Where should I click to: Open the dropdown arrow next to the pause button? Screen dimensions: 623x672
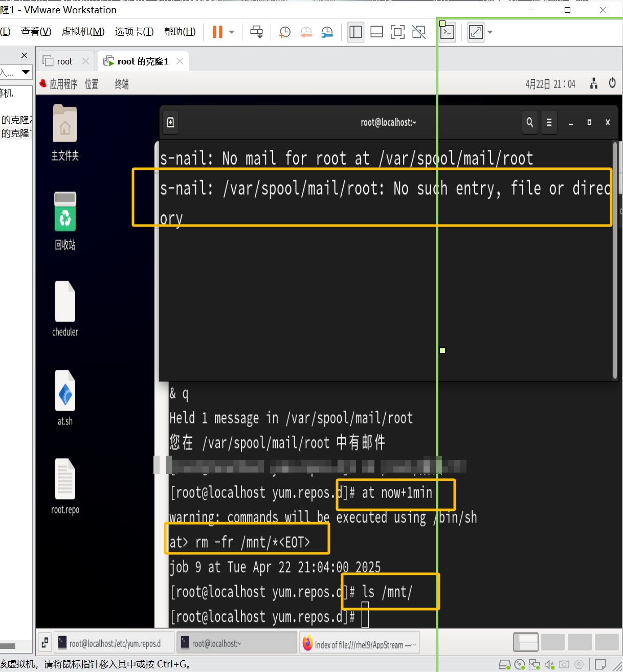point(232,32)
